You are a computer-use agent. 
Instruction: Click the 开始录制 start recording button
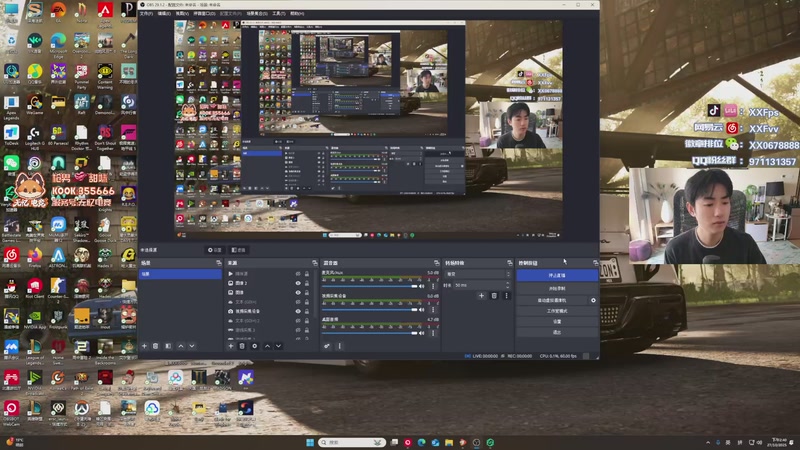(557, 289)
